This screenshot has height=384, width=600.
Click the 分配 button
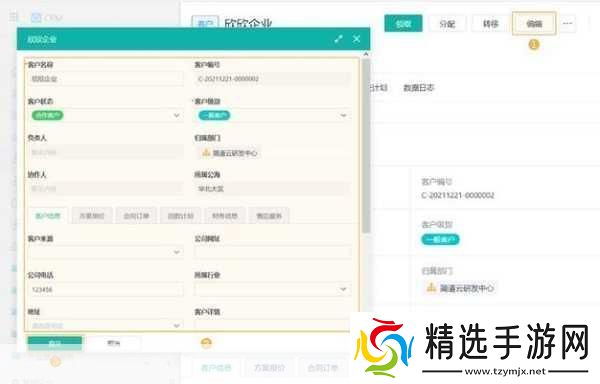(447, 24)
